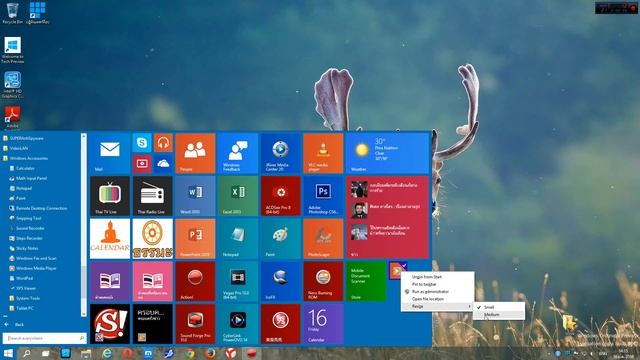The height and width of the screenshot is (360, 640).
Task: Launch the Word tile
Action: point(195,196)
